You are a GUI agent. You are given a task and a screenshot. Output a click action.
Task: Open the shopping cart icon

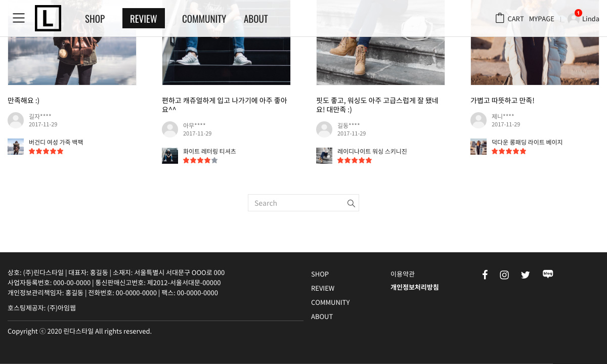tap(500, 18)
